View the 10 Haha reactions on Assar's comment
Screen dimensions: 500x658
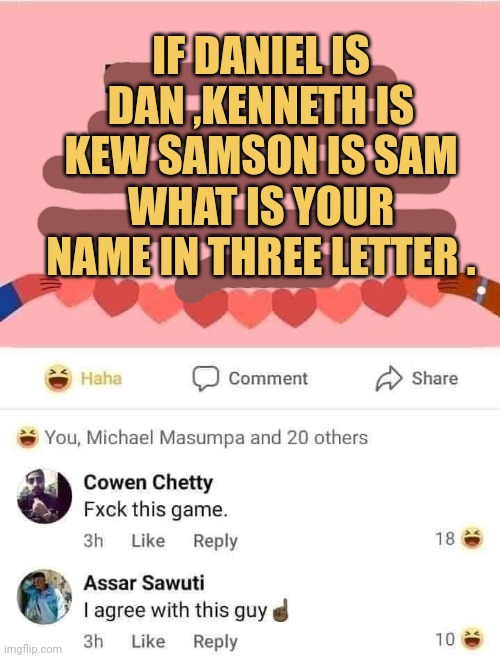coord(459,639)
